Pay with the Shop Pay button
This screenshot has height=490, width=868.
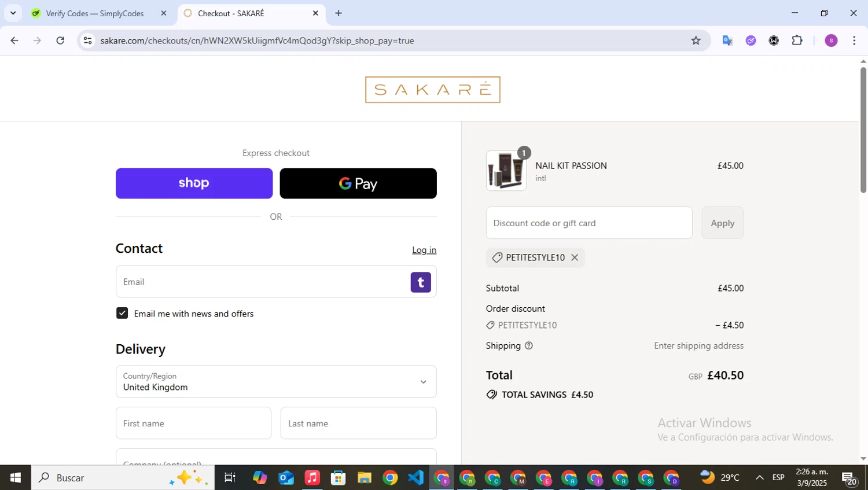(194, 183)
